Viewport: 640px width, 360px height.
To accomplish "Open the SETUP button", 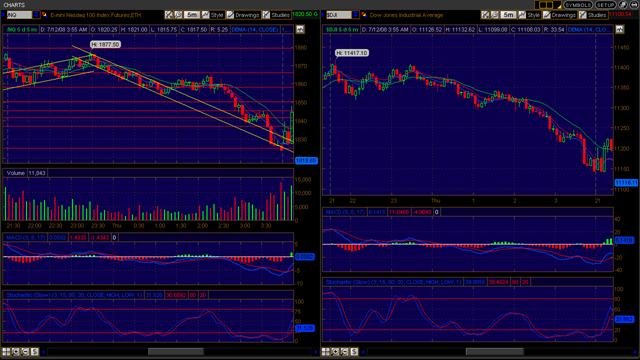I will point(605,5).
